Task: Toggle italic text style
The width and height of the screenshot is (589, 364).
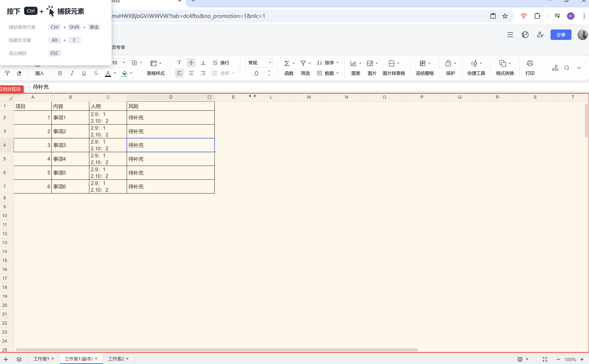Action: click(x=72, y=73)
